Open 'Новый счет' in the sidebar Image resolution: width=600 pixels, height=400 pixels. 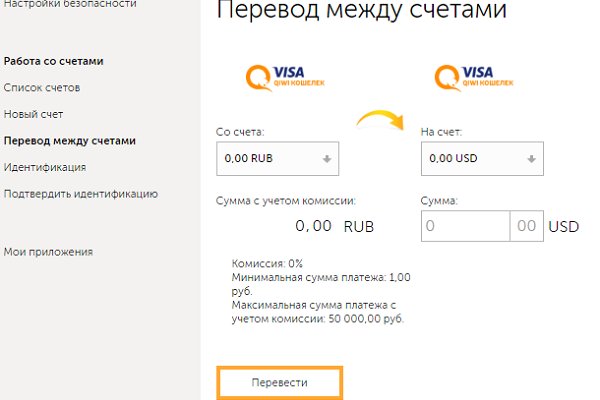tap(34, 114)
